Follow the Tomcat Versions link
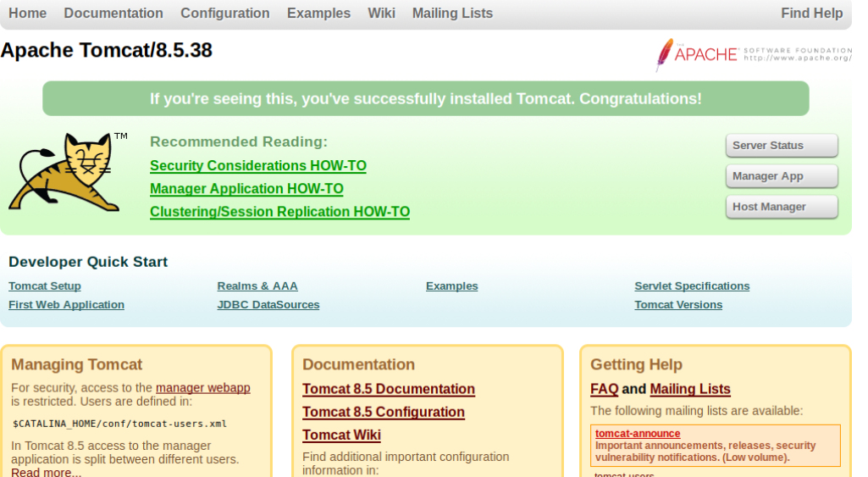The width and height of the screenshot is (868, 477). [678, 305]
